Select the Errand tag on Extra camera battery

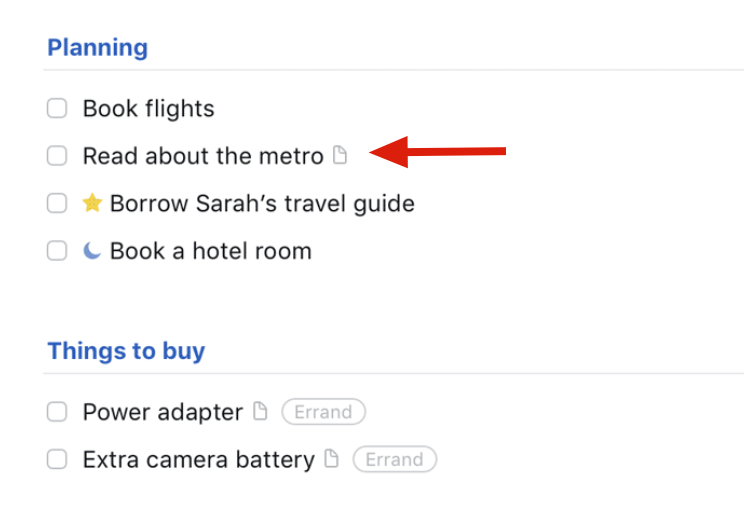[395, 459]
